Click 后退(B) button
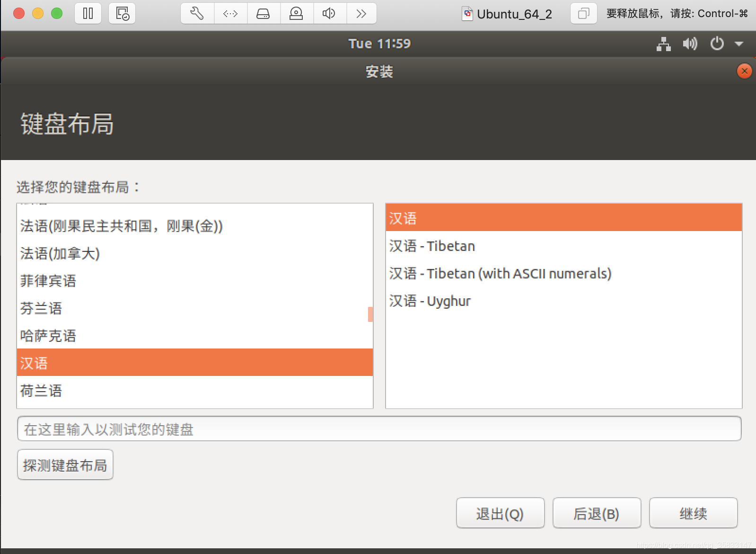The height and width of the screenshot is (554, 756). click(597, 513)
